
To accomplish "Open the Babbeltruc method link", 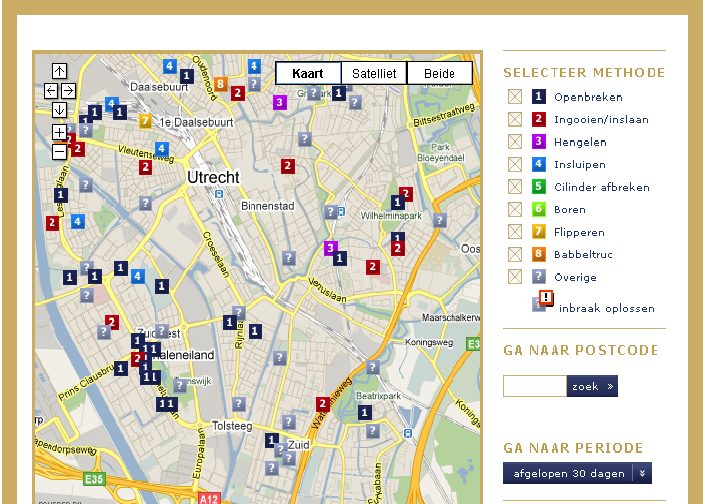I will [583, 254].
